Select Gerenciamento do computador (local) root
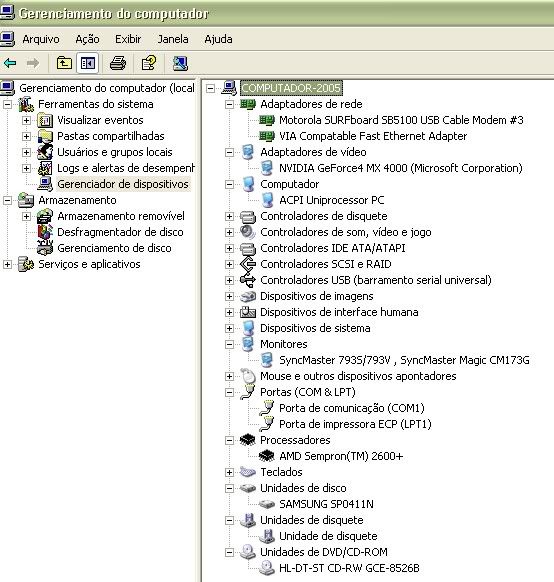The image size is (554, 582). click(x=107, y=88)
